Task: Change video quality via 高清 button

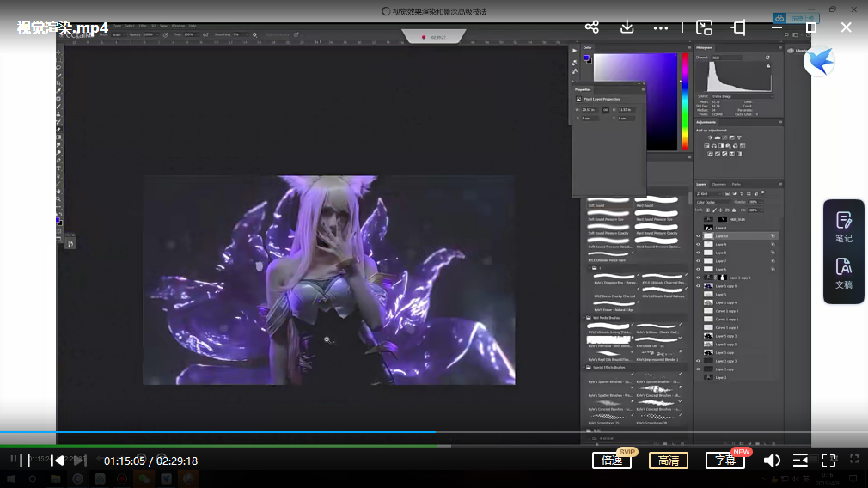Action: [668, 461]
